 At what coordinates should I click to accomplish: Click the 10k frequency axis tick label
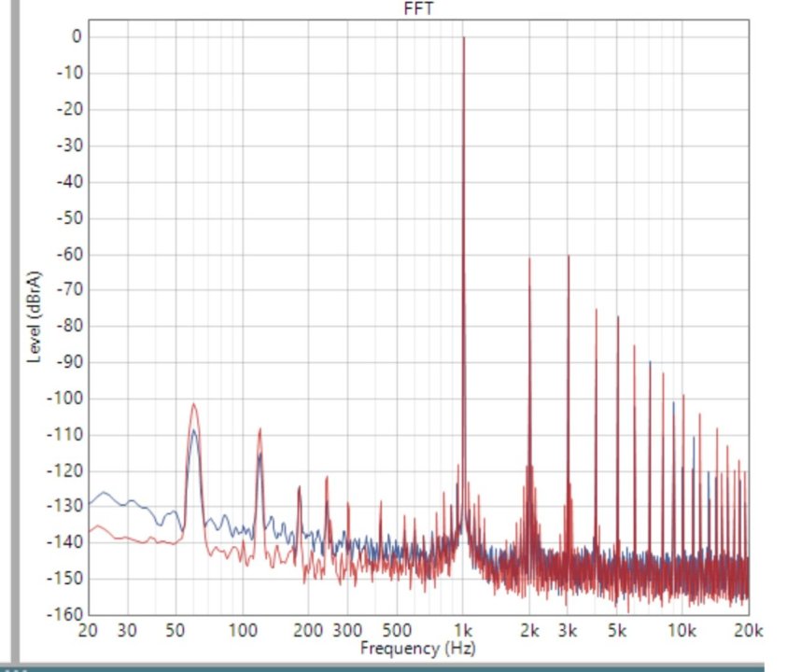point(682,630)
